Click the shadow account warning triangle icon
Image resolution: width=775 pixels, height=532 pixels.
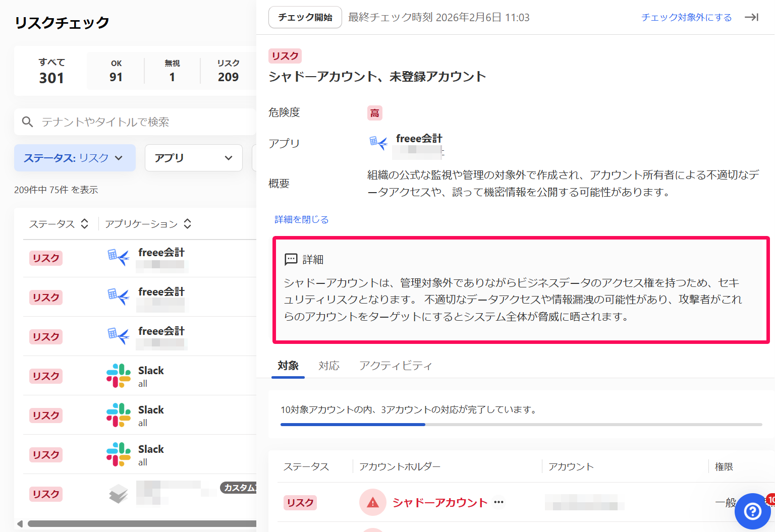click(372, 503)
